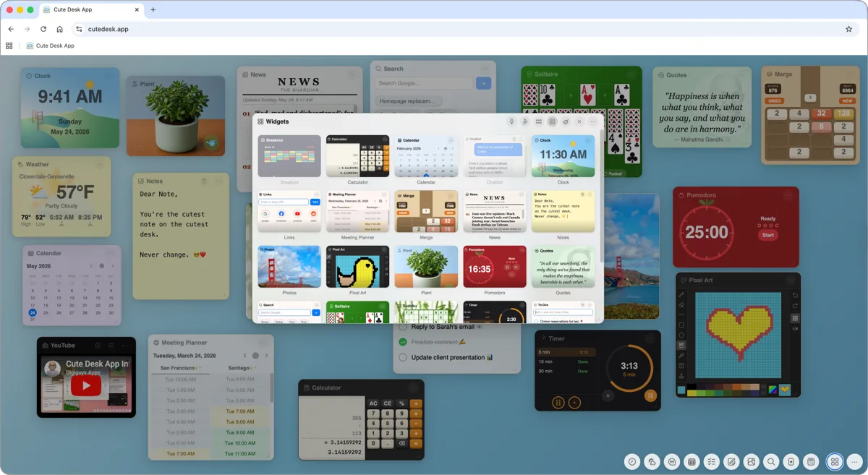
Task: Add Pomodoro widget from Widgets gallery
Action: pos(495,267)
